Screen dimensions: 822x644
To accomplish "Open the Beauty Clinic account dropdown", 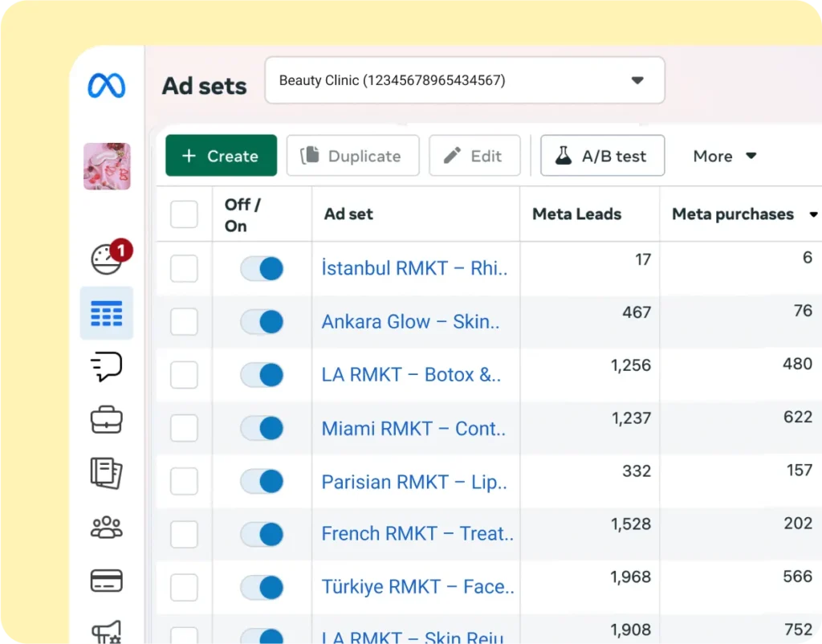I will pos(465,80).
